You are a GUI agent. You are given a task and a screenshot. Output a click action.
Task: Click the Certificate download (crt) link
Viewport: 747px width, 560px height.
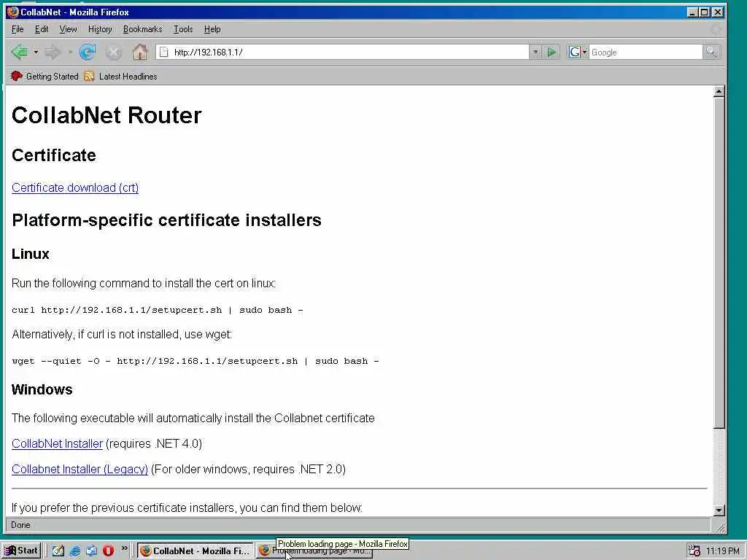[x=75, y=187]
